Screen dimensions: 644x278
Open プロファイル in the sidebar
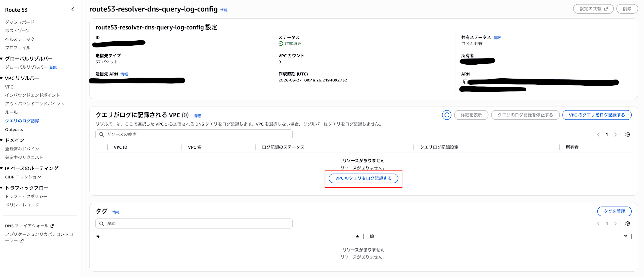(18, 48)
